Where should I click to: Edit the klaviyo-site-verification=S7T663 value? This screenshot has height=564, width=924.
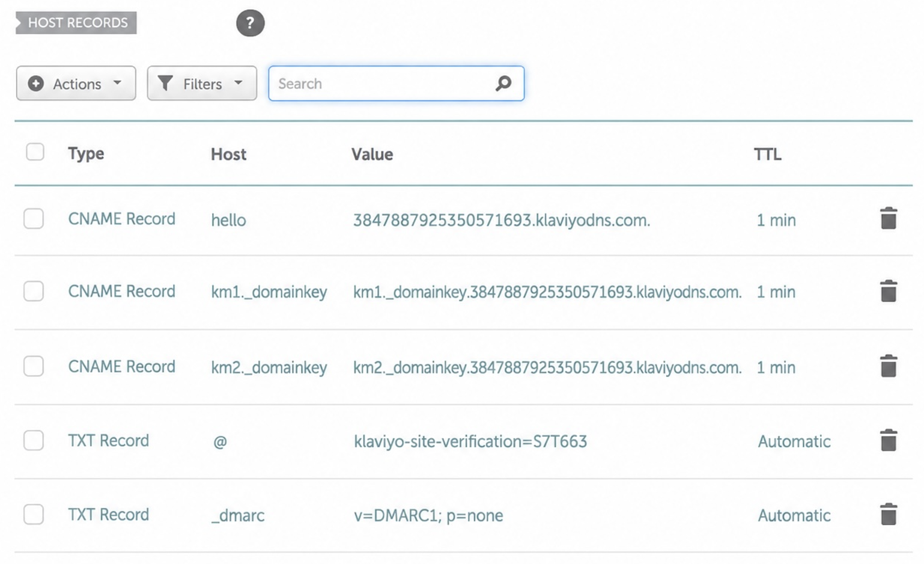pos(470,441)
